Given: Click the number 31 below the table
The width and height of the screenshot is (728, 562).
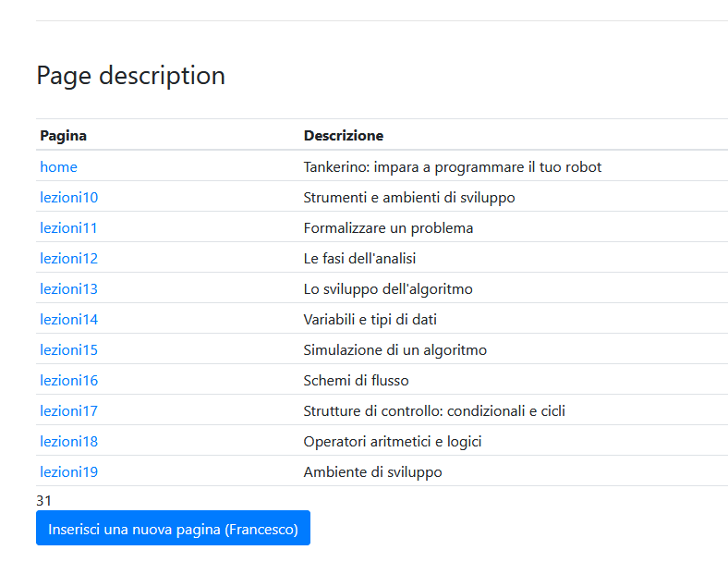Looking at the screenshot, I should coord(44,501).
